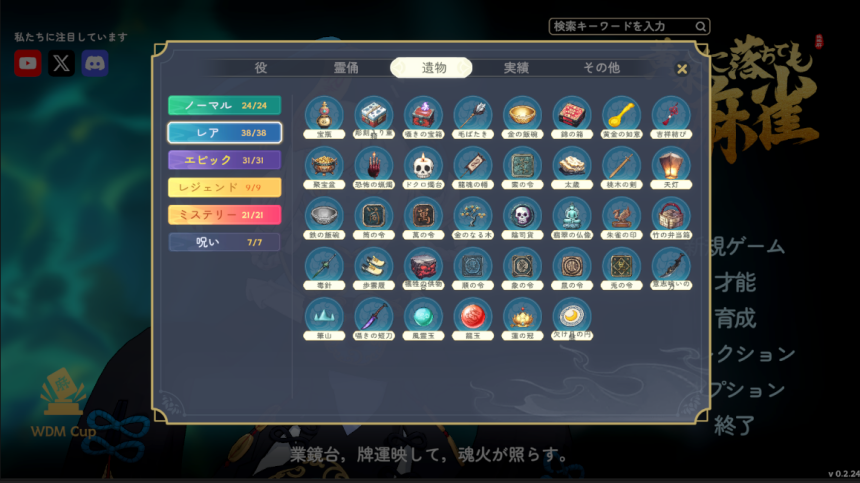Open the YouTube social icon
This screenshot has width=860, height=483.
click(x=27, y=63)
